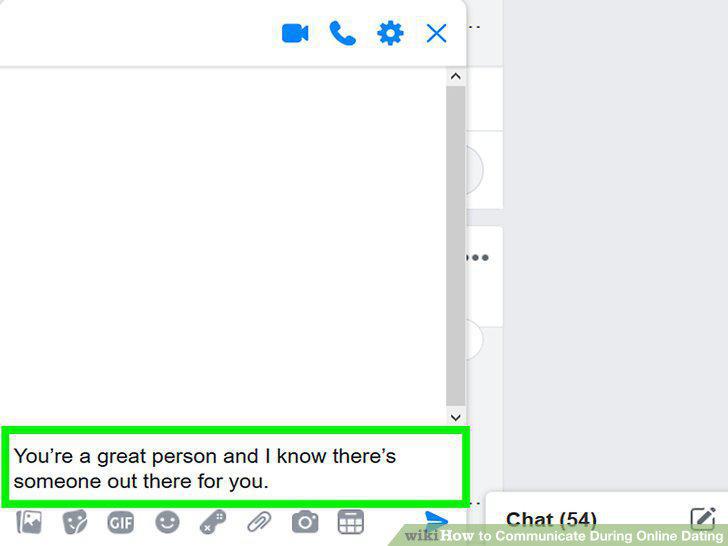The height and width of the screenshot is (546, 728).
Task: Open the GIF picker
Action: (x=121, y=523)
